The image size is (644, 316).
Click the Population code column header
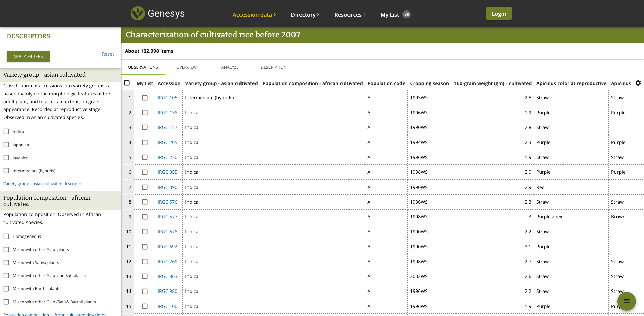[386, 83]
